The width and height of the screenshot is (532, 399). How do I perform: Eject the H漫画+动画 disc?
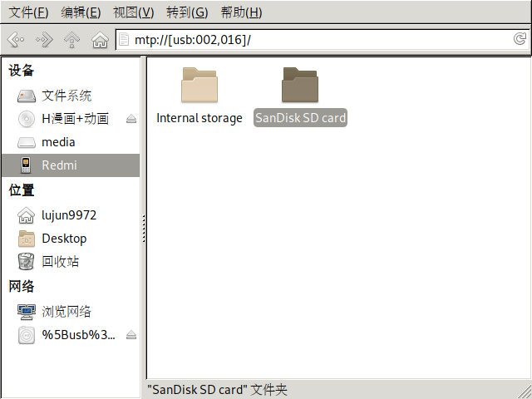pos(131,119)
